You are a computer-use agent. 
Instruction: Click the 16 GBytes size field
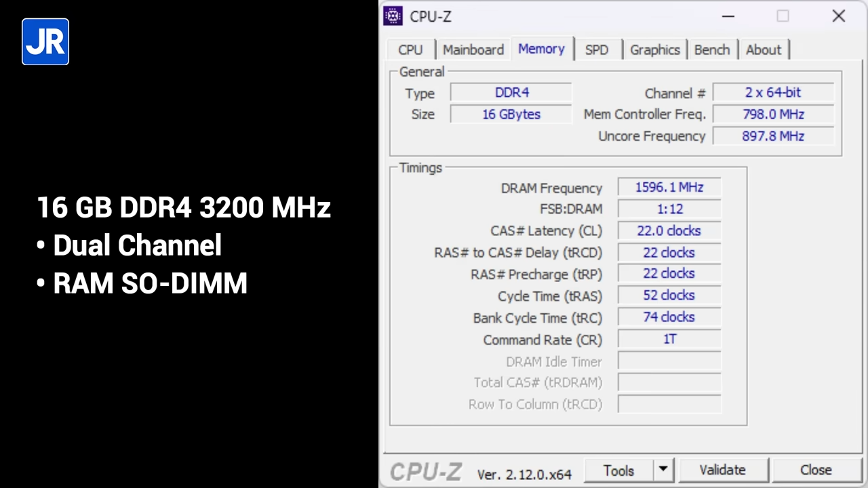coord(511,115)
